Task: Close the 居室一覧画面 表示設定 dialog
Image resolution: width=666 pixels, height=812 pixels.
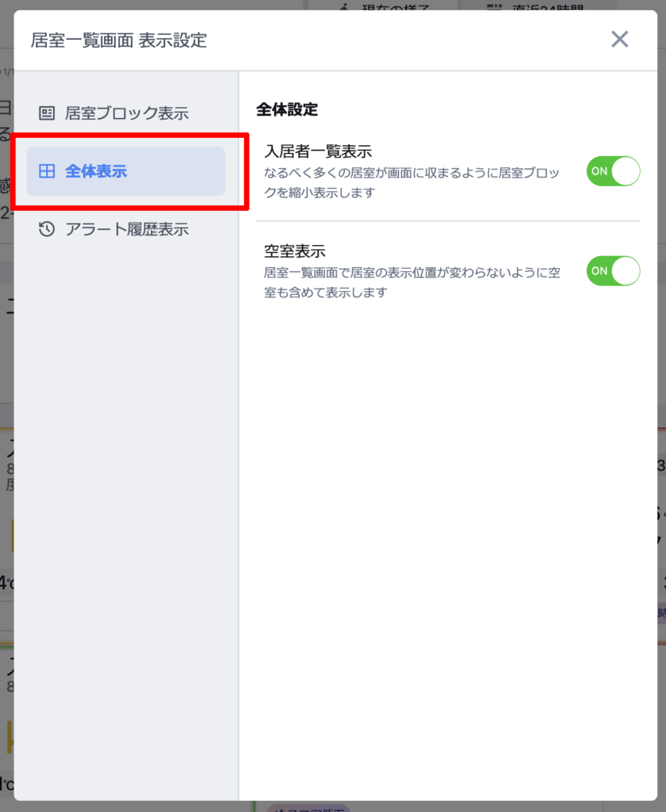Action: pos(619,40)
